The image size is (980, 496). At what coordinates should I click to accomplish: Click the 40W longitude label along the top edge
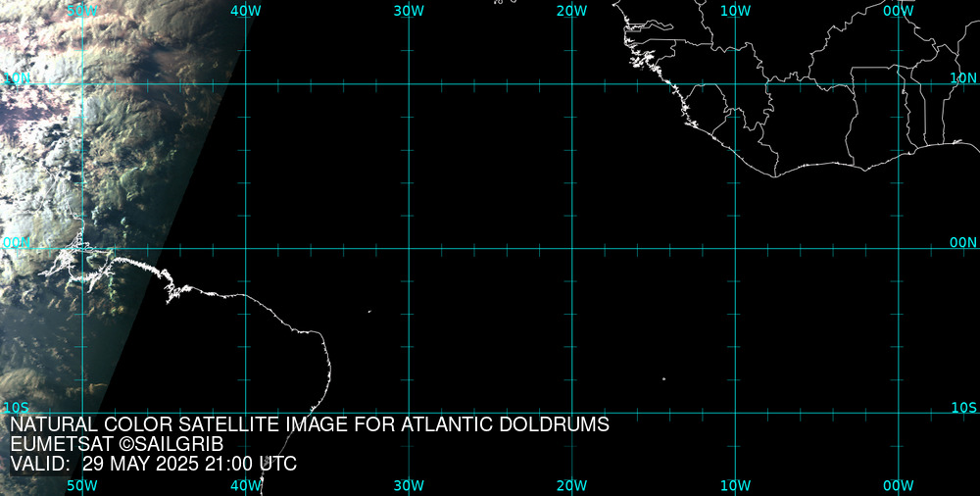click(x=246, y=11)
